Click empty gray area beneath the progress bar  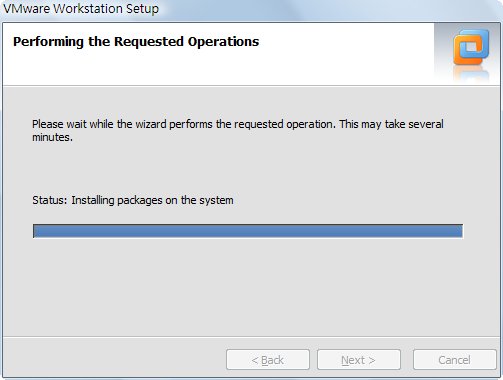point(248,287)
